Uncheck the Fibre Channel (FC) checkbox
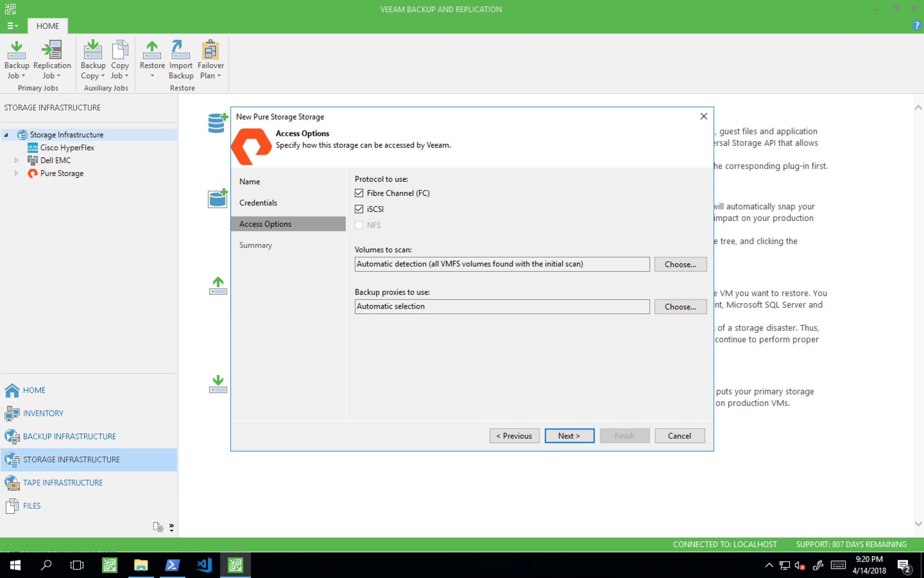 pyautogui.click(x=359, y=193)
